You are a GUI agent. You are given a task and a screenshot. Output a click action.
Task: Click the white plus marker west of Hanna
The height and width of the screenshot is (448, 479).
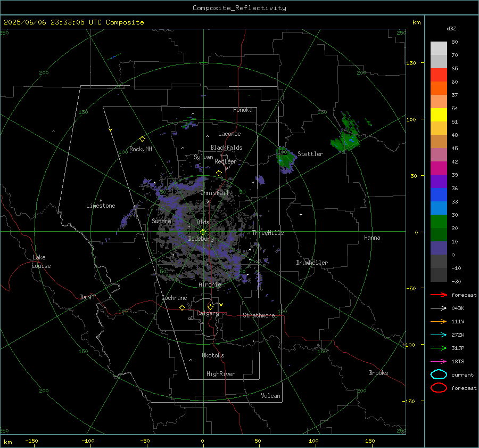(301, 214)
